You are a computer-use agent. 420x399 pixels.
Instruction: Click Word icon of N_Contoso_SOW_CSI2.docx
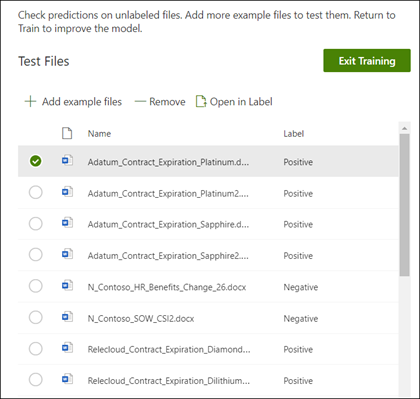(67, 317)
